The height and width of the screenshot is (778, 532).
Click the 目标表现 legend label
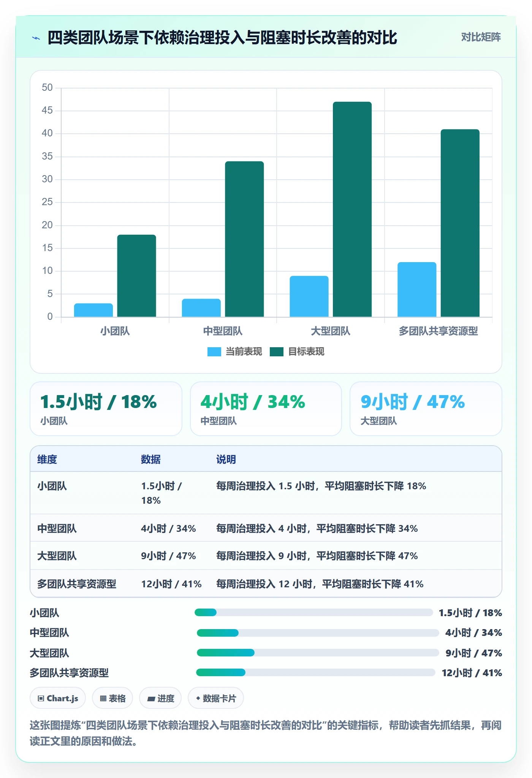306,352
